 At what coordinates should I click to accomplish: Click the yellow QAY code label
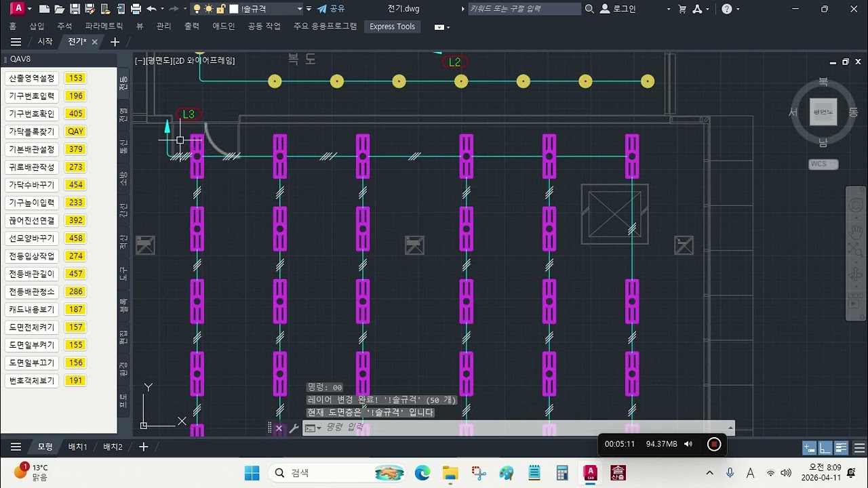(x=75, y=131)
